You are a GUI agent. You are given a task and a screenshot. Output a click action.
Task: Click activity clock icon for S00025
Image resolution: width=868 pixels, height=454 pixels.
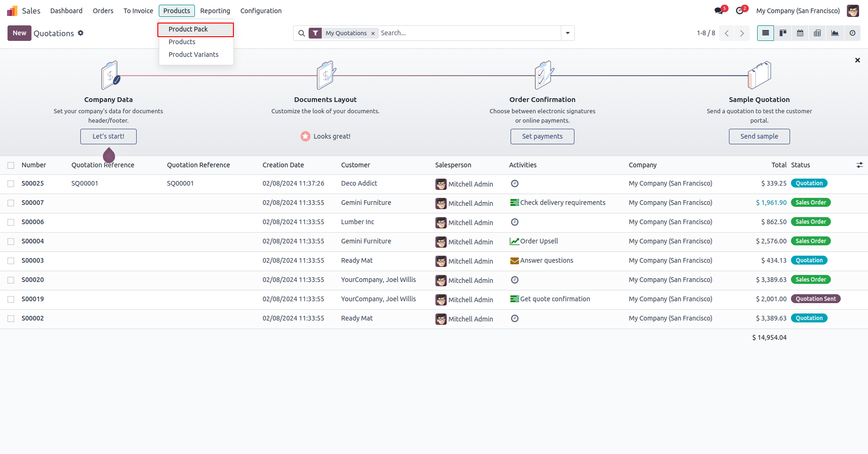(515, 183)
